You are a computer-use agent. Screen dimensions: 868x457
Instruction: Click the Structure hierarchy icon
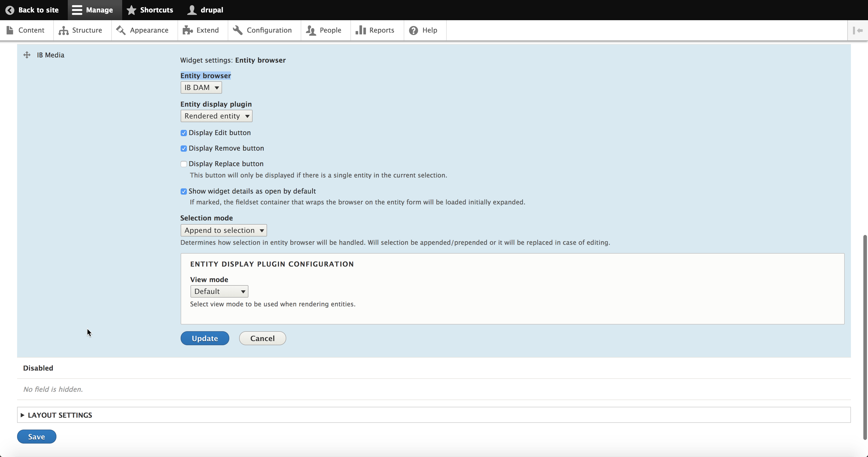pos(63,30)
